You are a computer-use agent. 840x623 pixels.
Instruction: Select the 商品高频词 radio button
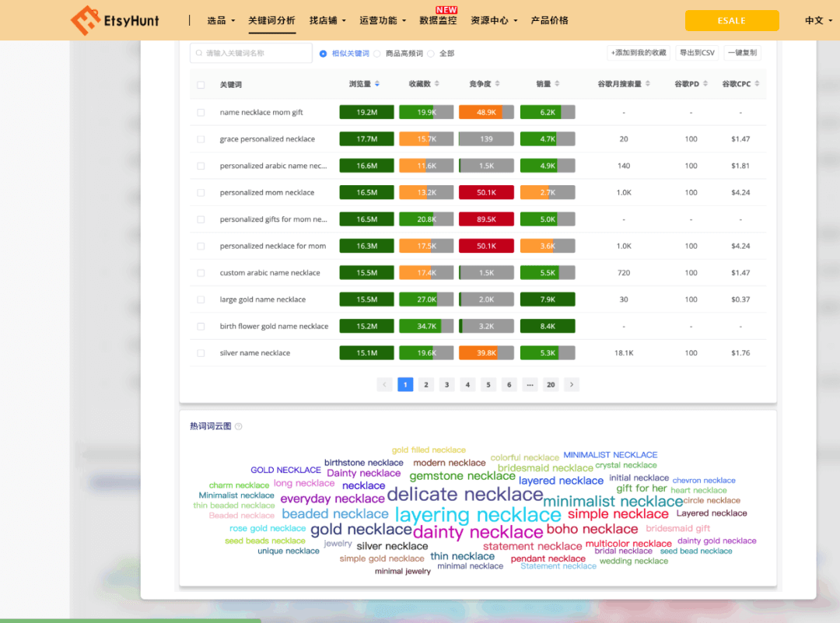(x=377, y=54)
